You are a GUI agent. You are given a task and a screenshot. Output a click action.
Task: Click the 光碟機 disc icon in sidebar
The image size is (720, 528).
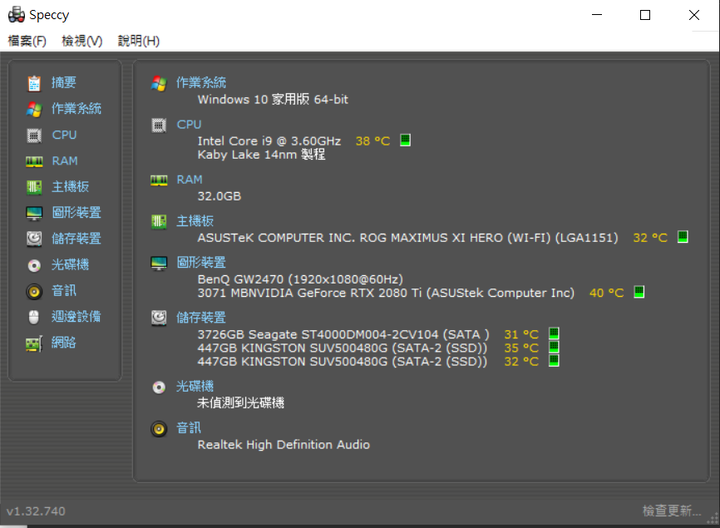34,265
